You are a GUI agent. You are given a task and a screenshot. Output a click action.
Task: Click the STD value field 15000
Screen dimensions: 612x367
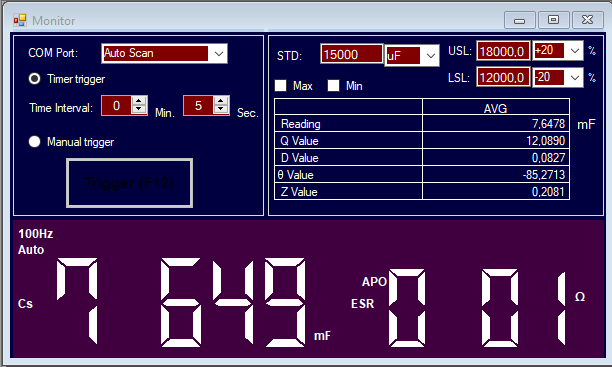pos(352,54)
